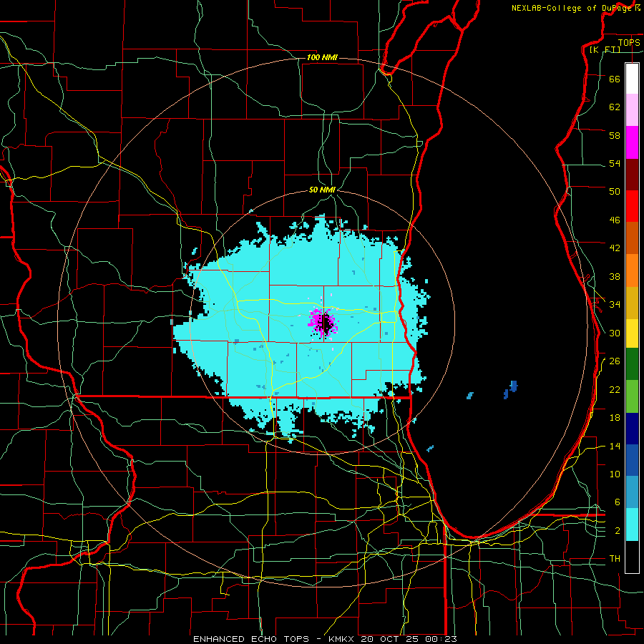This screenshot has height=644, width=644.
Task: Click the 20 OCT 25 00:23 timestamp
Action: click(x=409, y=639)
